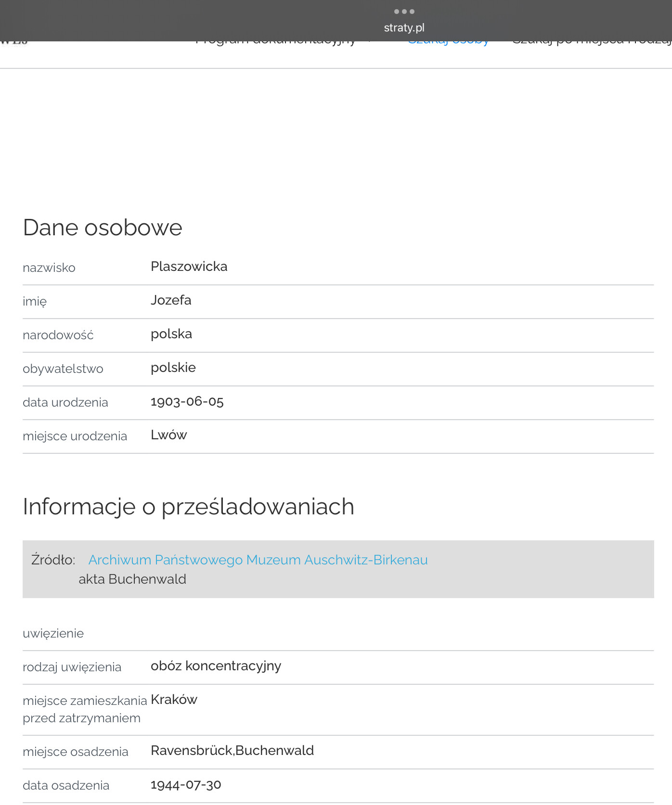The image size is (672, 805).
Task: Click the birthplace value Lwów
Action: 168,435
